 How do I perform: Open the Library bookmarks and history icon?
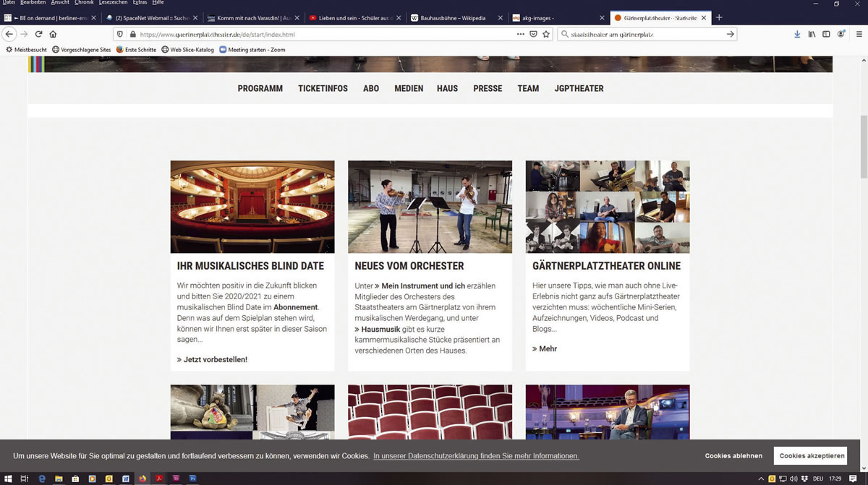812,34
